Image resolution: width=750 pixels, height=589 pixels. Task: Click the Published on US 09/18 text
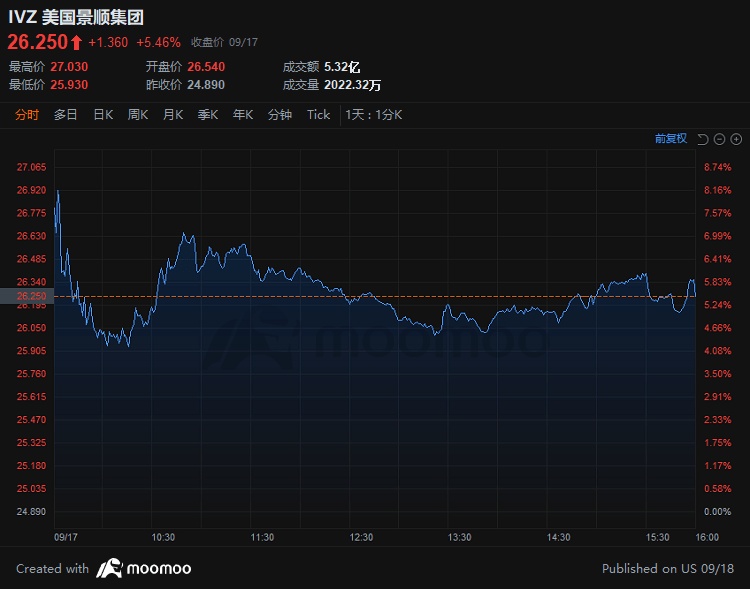click(667, 568)
